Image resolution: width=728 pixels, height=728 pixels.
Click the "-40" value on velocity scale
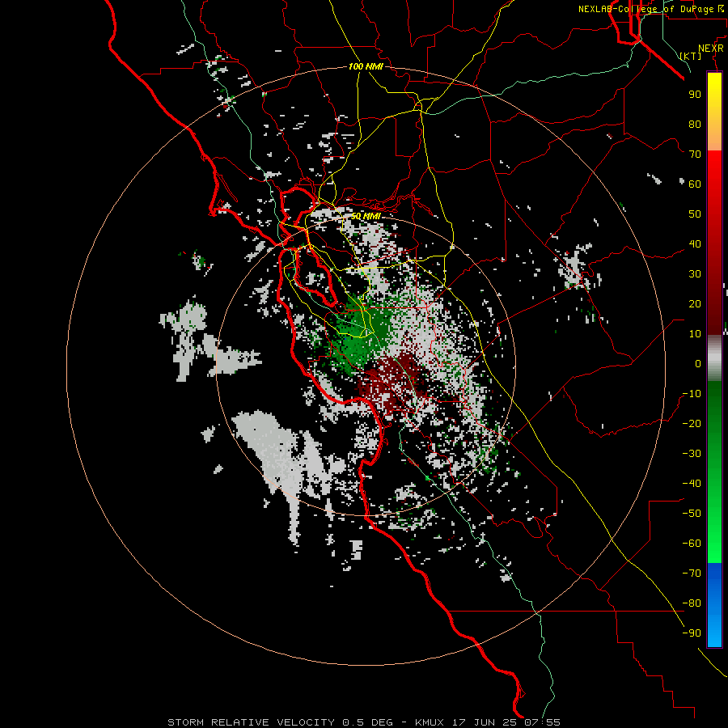point(692,484)
